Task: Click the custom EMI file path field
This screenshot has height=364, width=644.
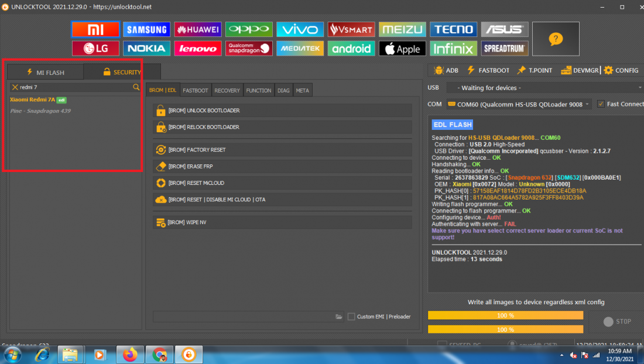Action: pyautogui.click(x=248, y=317)
